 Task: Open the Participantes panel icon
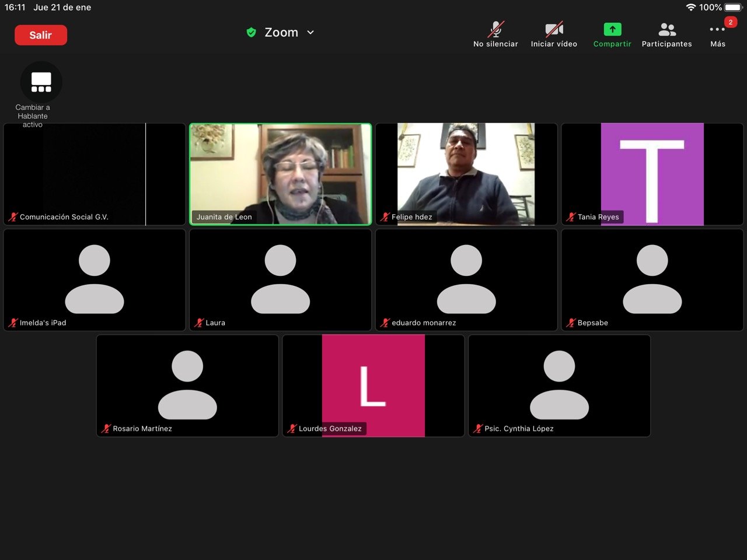[x=666, y=29]
